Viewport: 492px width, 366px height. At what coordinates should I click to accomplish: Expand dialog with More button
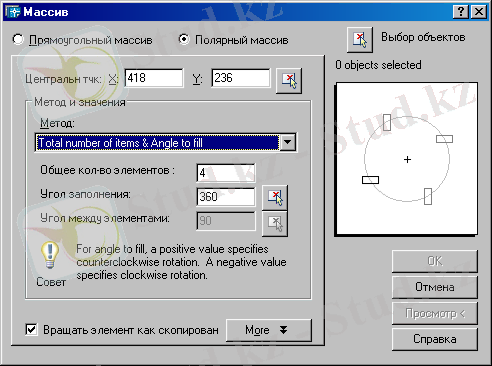click(269, 330)
